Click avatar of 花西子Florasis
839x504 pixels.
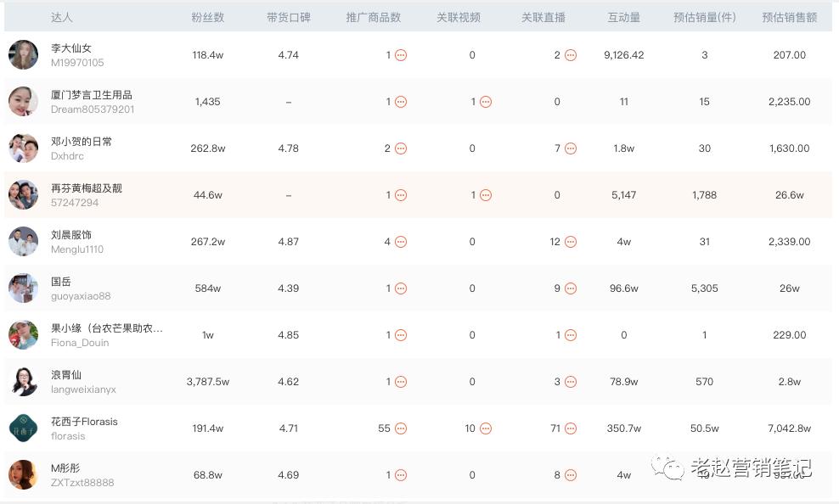pos(23,428)
